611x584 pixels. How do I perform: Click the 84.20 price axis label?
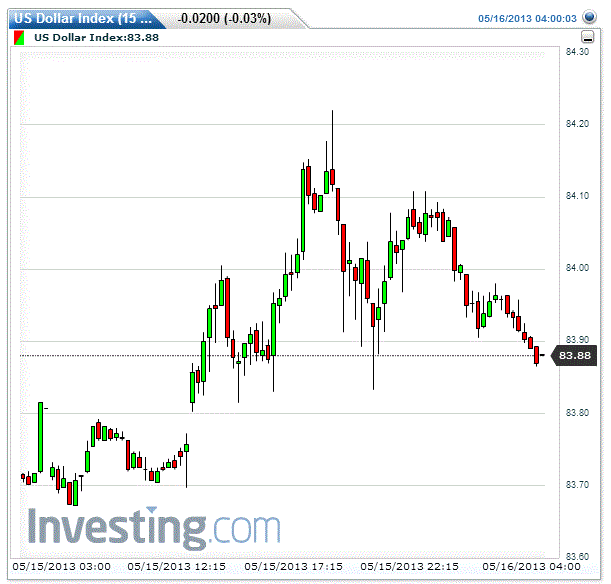tap(577, 124)
